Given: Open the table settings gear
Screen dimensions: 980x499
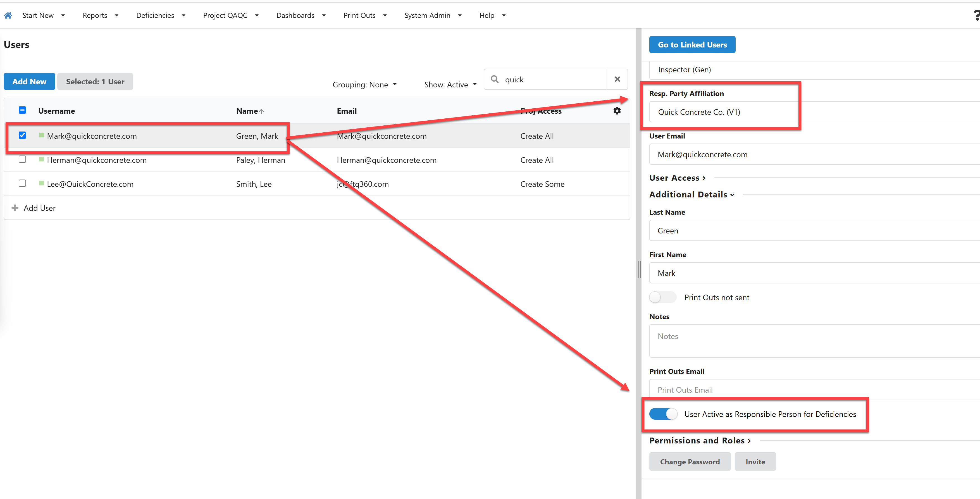Looking at the screenshot, I should click(x=617, y=111).
